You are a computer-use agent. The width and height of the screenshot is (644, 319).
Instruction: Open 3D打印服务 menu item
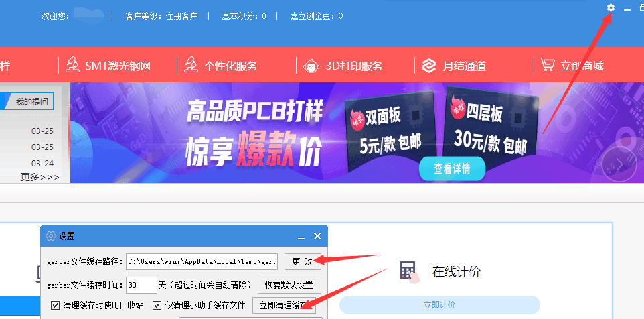354,66
